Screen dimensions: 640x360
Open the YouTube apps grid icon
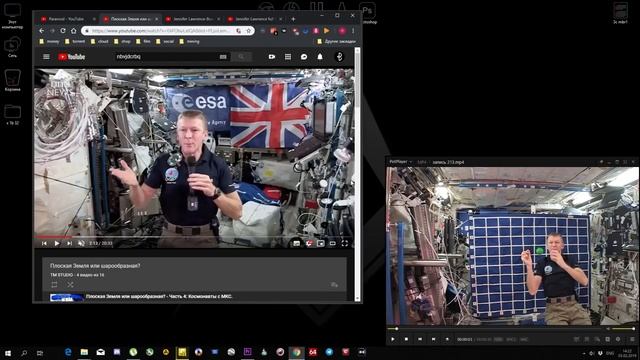click(x=288, y=57)
